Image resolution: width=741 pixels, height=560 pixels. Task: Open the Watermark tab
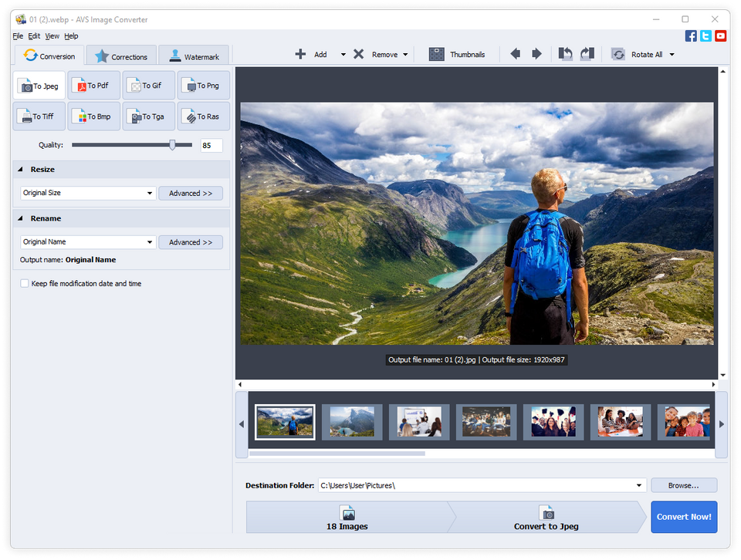click(x=194, y=56)
